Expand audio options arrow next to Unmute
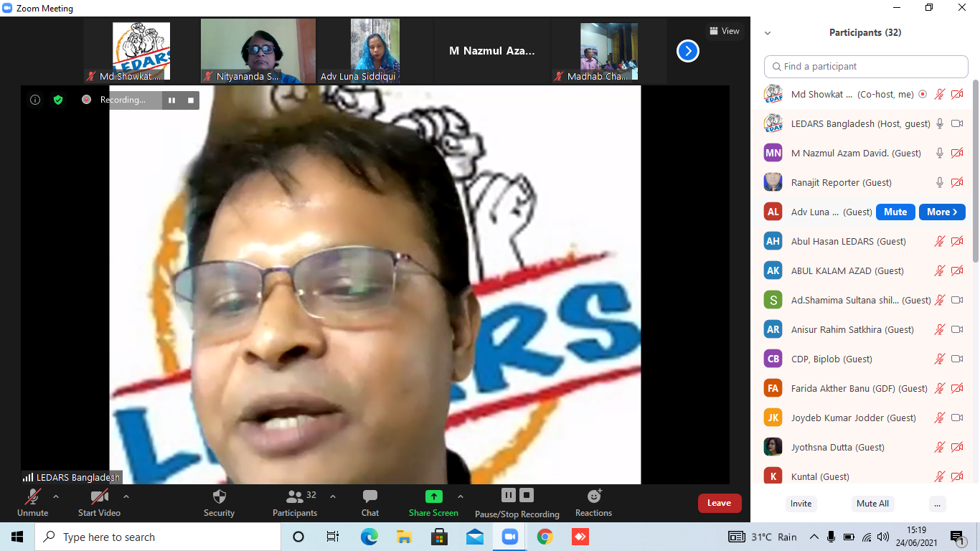Image resolution: width=980 pixels, height=551 pixels. click(x=56, y=496)
